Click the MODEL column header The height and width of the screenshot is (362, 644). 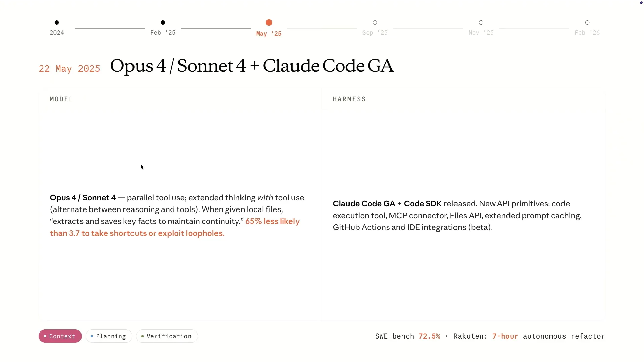[x=61, y=99]
